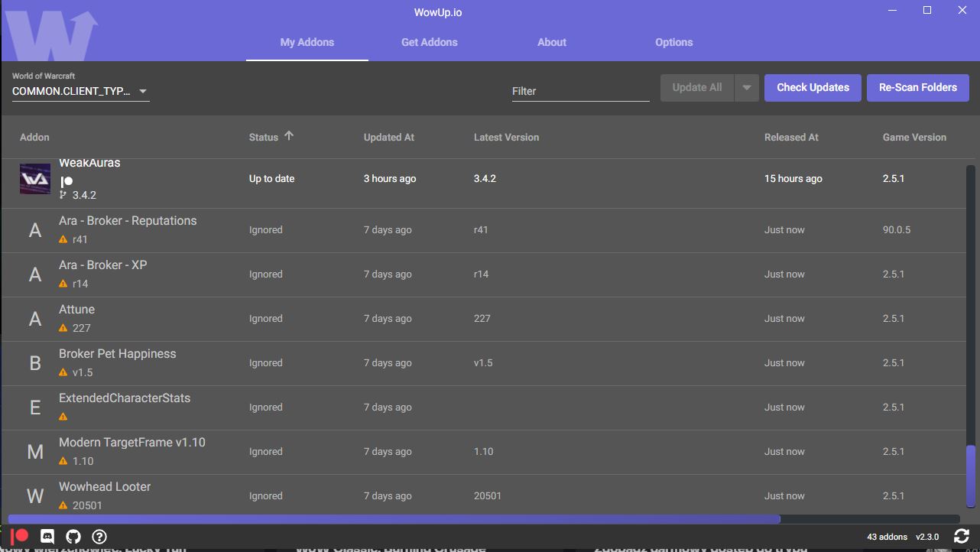This screenshot has height=552, width=980.
Task: Switch to the Get Addons tab
Action: coord(429,42)
